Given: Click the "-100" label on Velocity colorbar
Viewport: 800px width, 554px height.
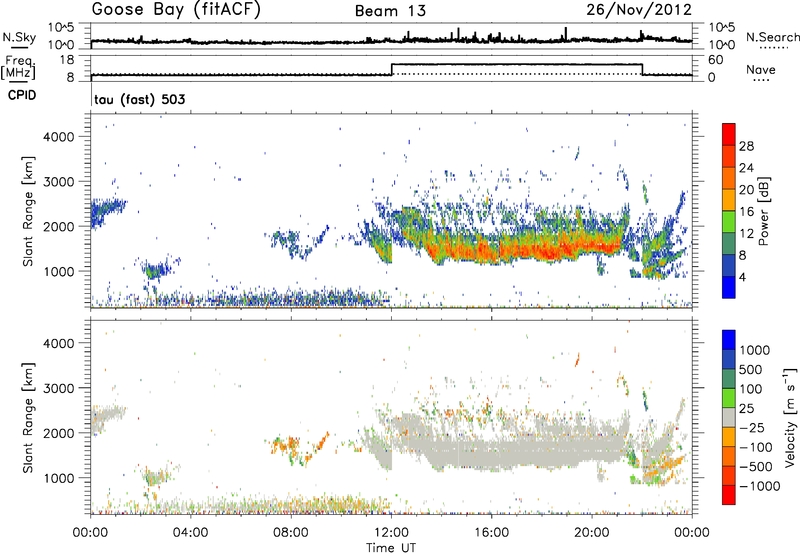Looking at the screenshot, I should pos(755,447).
